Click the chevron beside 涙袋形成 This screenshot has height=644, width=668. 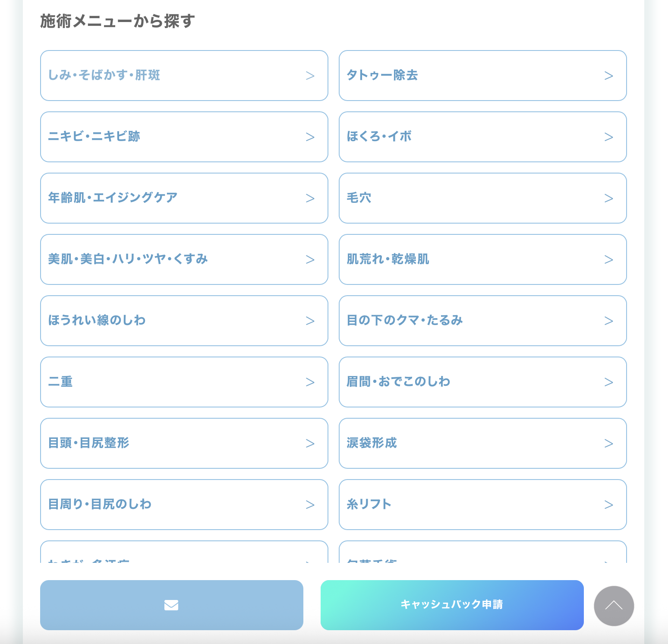(x=608, y=444)
